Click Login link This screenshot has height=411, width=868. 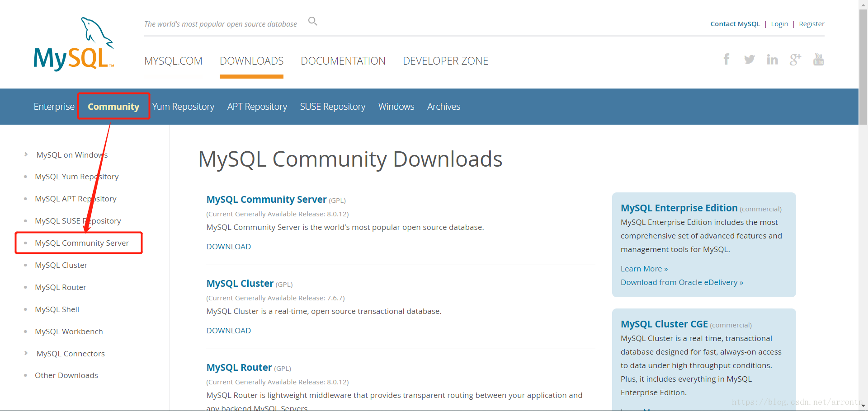pos(779,24)
